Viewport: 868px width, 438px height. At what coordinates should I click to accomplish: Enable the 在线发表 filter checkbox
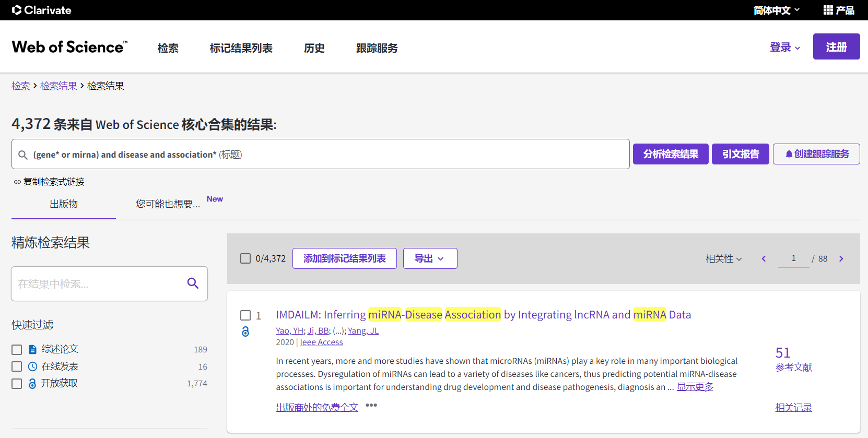click(x=17, y=366)
